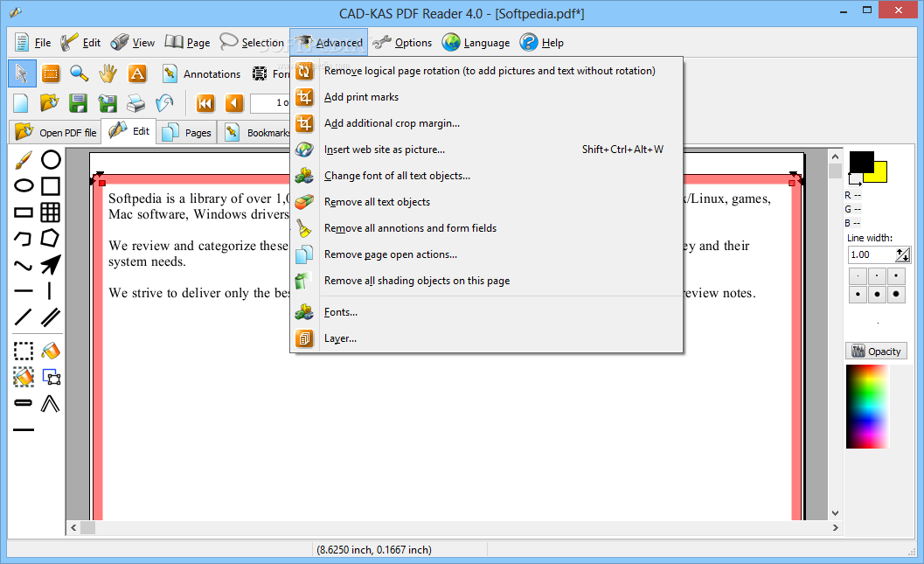The height and width of the screenshot is (564, 924).
Task: Select the square shape tool
Action: pyautogui.click(x=51, y=185)
